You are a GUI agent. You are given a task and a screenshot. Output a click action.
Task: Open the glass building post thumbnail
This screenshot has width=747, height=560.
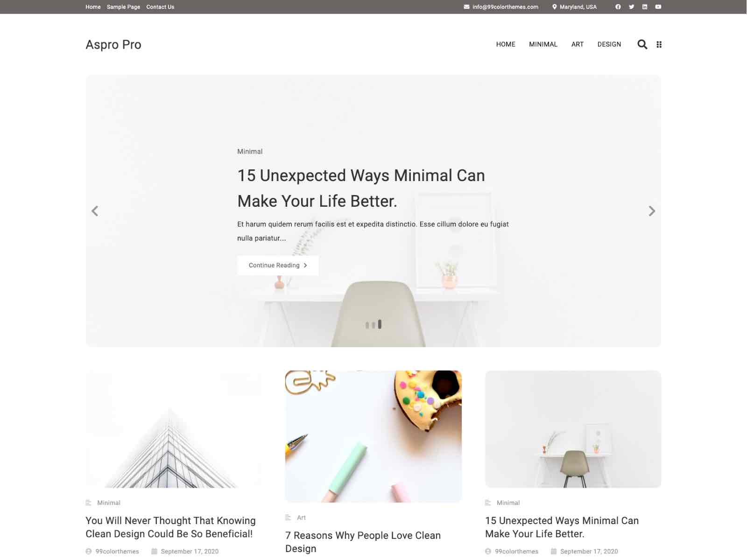[174, 429]
